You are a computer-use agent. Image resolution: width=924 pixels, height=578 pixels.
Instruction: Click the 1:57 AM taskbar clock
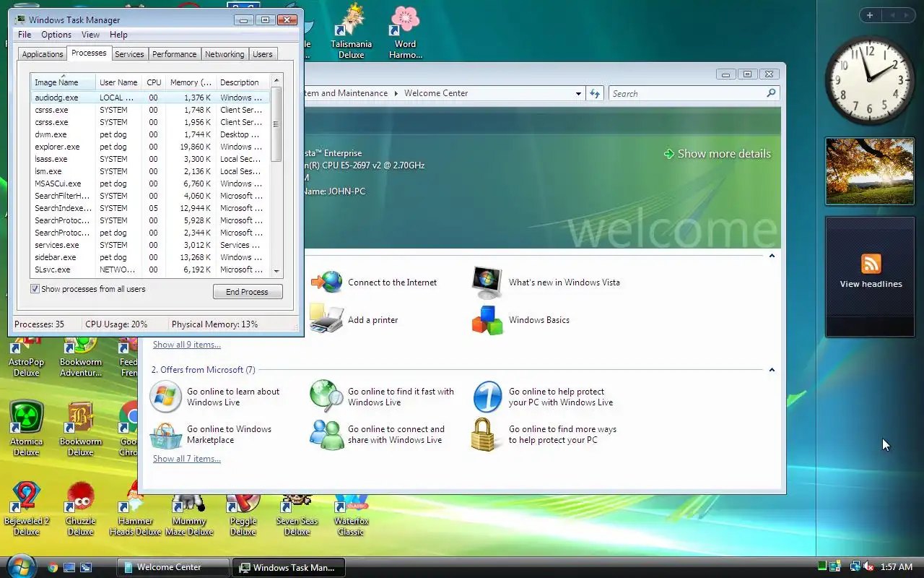[897, 567]
